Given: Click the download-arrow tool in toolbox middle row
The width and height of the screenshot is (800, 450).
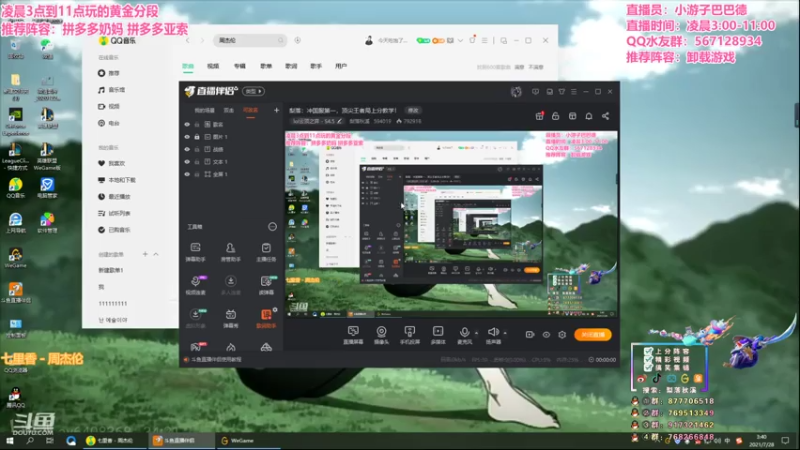Looking at the screenshot, I should click(x=231, y=285).
